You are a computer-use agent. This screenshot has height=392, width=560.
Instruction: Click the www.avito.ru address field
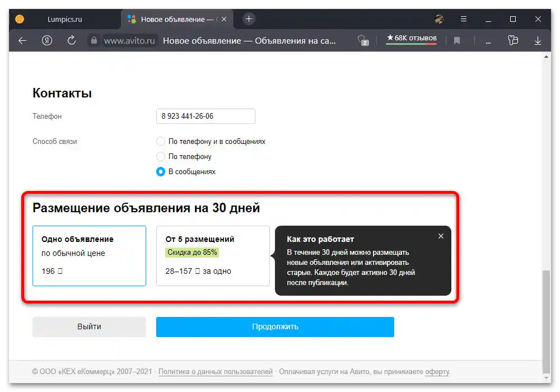click(129, 41)
